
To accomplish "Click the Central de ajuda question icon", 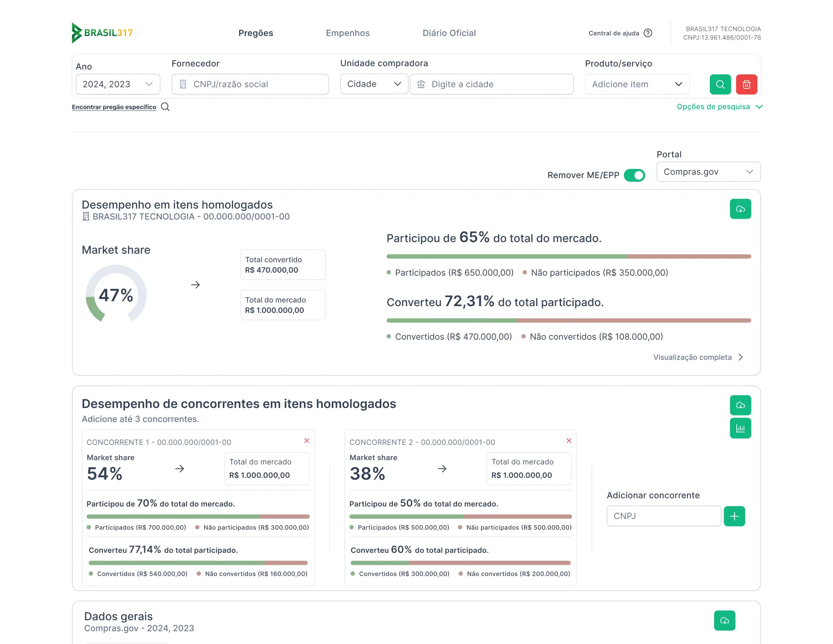I will [648, 33].
